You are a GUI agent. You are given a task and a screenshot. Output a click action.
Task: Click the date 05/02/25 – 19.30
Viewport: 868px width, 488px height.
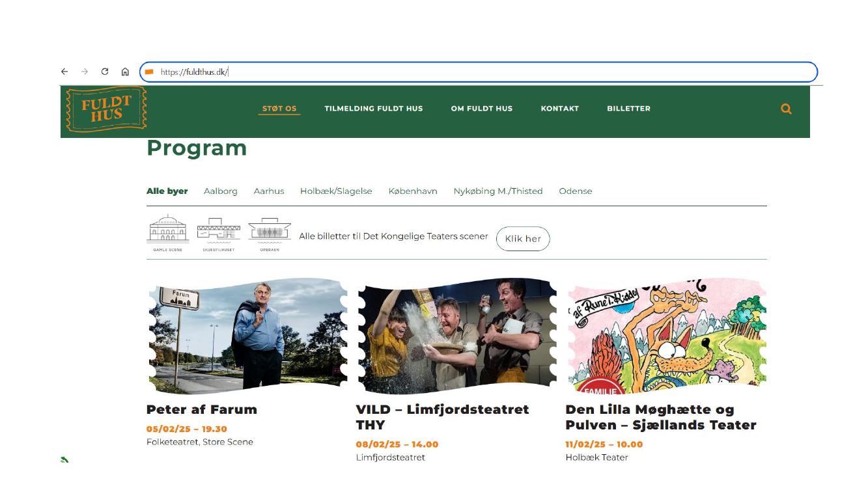coord(187,429)
